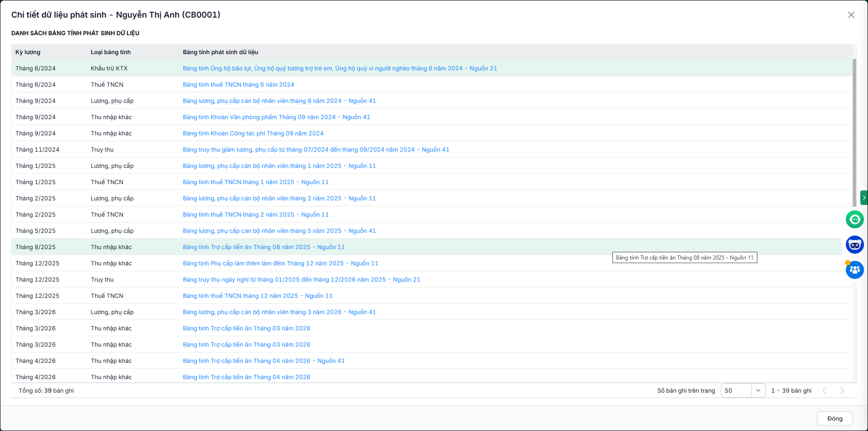Viewport: 868px width, 431px height.
Task: Open Bảng lương tháng 1 năm 2025 Nguồn 11
Action: coord(279,166)
